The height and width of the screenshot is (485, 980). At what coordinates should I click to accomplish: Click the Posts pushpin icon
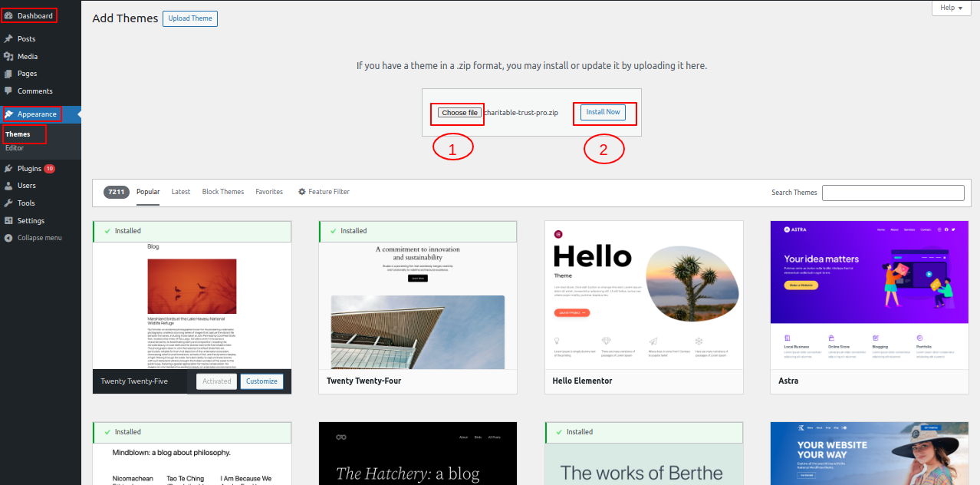pos(8,38)
